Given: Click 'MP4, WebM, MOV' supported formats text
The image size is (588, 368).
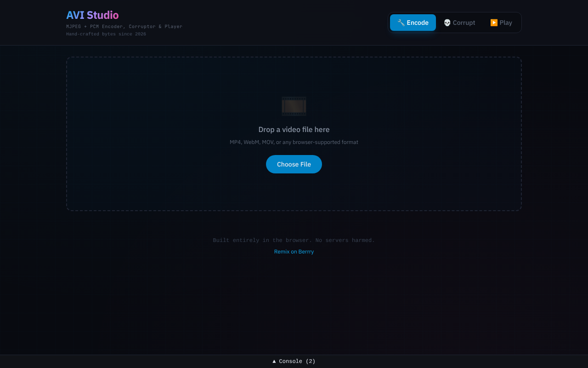Looking at the screenshot, I should click(x=294, y=142).
